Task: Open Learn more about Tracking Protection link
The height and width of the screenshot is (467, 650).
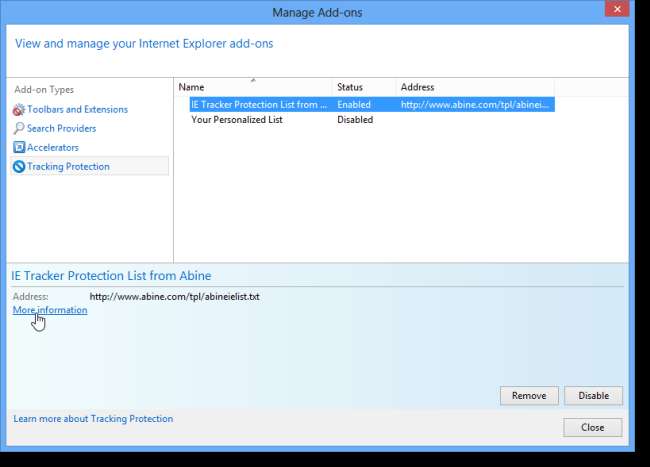Action: coord(93,419)
